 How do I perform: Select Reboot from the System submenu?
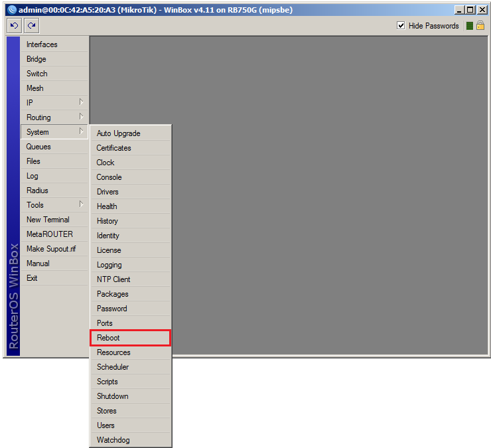point(130,338)
